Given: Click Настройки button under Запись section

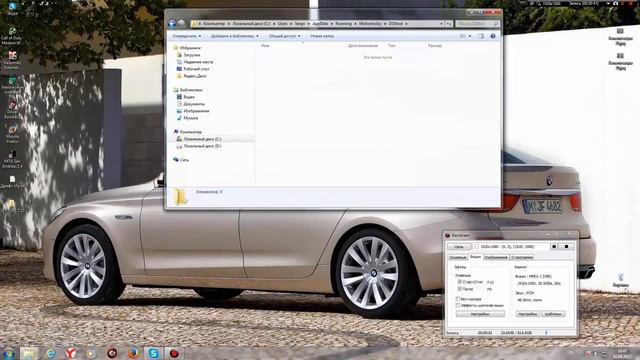Looking at the screenshot, I should (x=480, y=314).
